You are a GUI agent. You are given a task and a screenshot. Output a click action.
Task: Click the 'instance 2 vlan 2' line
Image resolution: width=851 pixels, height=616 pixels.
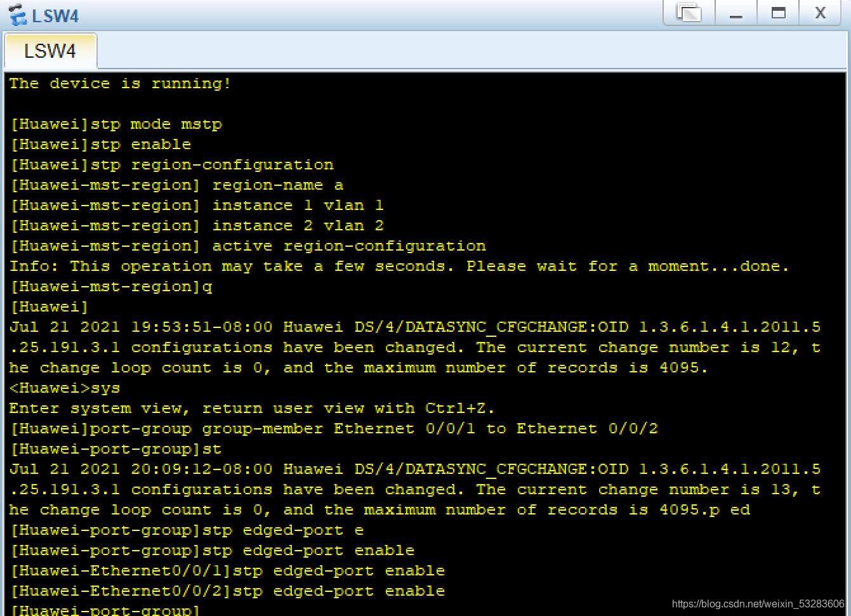197,226
